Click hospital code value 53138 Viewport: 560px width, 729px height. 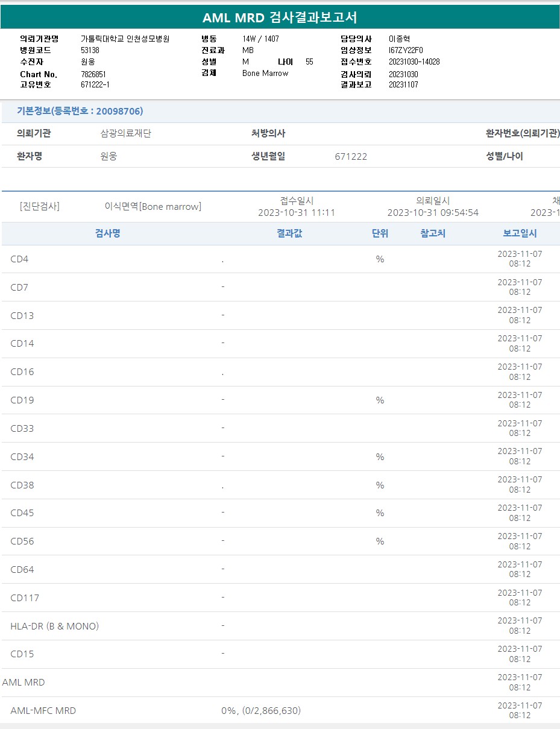coord(90,50)
